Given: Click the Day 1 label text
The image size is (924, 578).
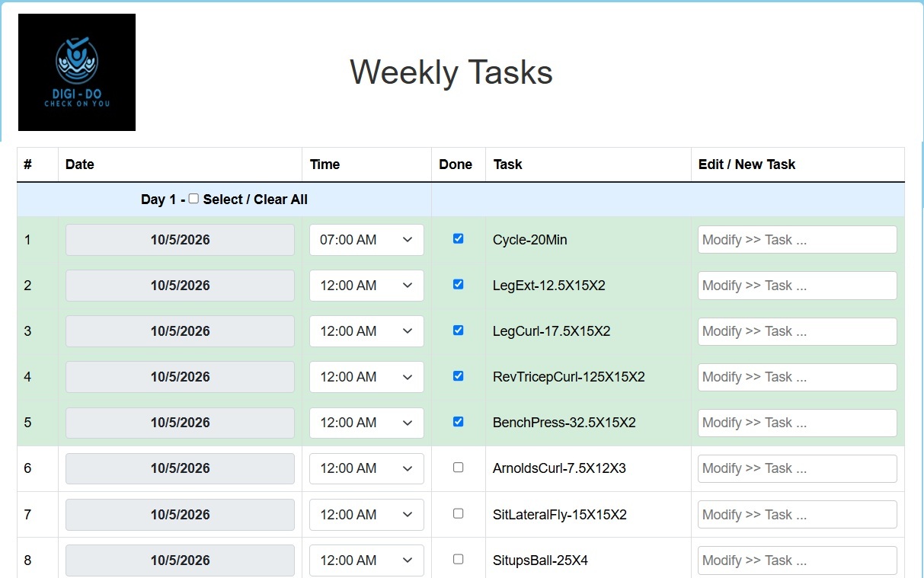Looking at the screenshot, I should pos(158,200).
